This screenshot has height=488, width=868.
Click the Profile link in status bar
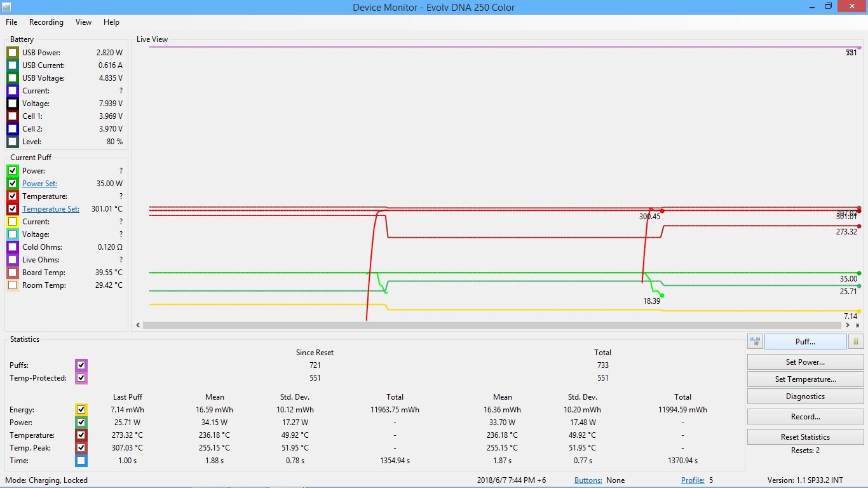point(692,480)
